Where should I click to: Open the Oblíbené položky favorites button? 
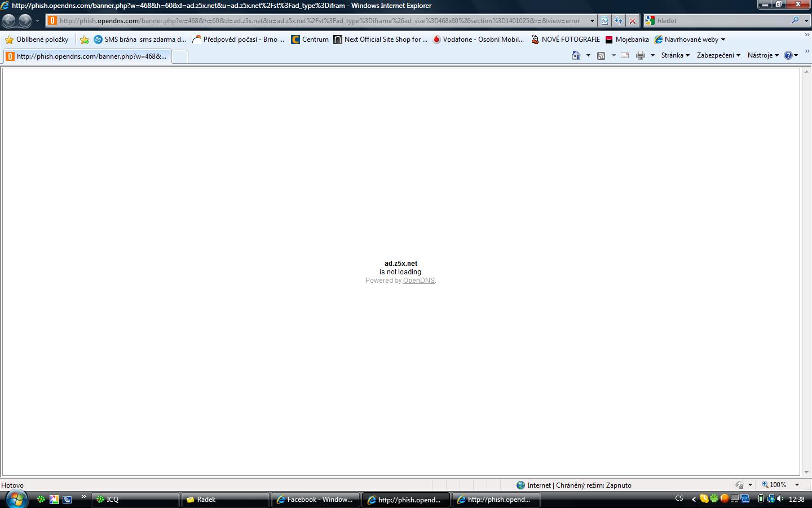point(37,40)
